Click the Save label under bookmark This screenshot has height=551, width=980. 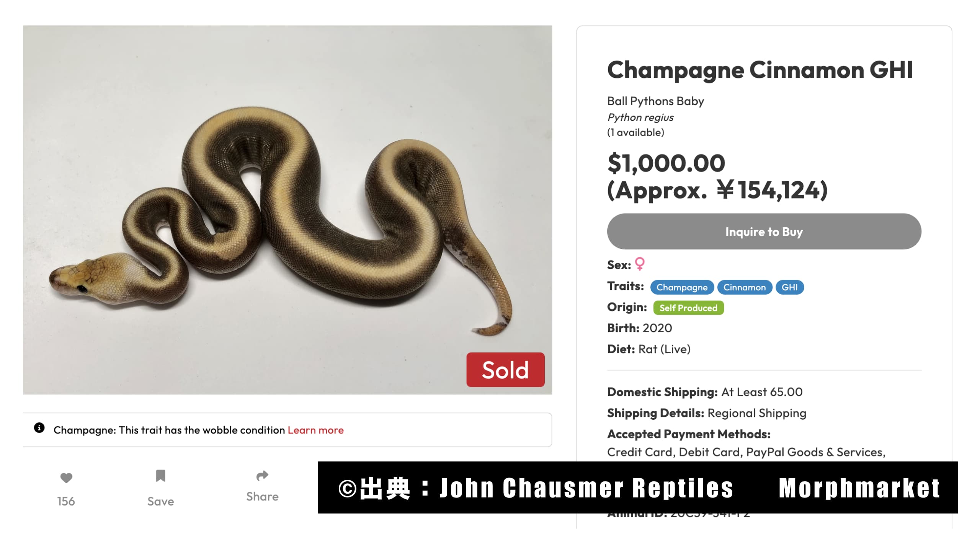[x=160, y=501]
